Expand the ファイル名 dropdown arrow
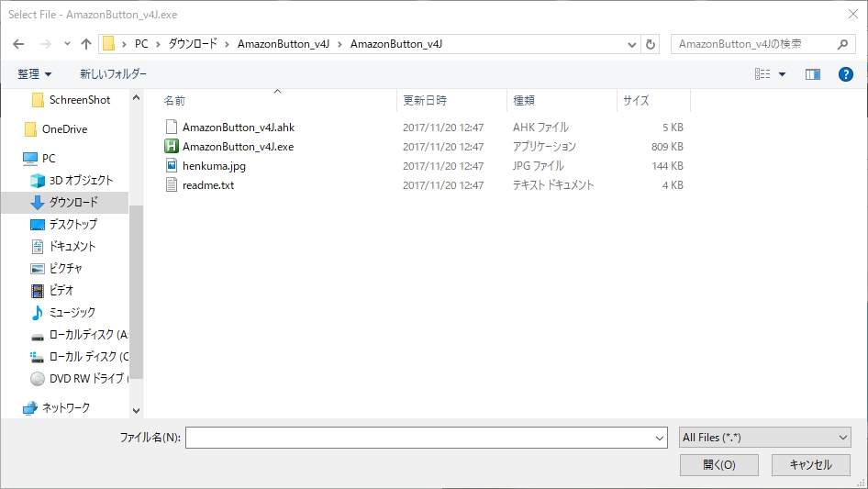This screenshot has height=489, width=868. tap(660, 438)
